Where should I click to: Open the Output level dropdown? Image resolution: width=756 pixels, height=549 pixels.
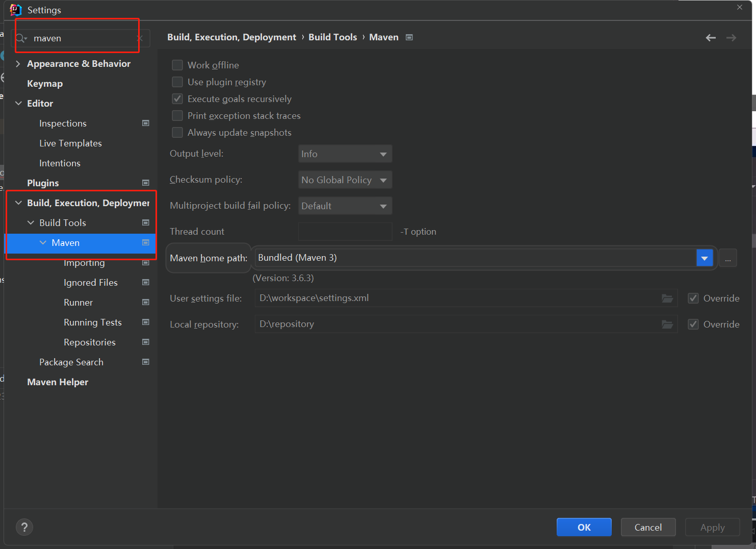(x=345, y=154)
